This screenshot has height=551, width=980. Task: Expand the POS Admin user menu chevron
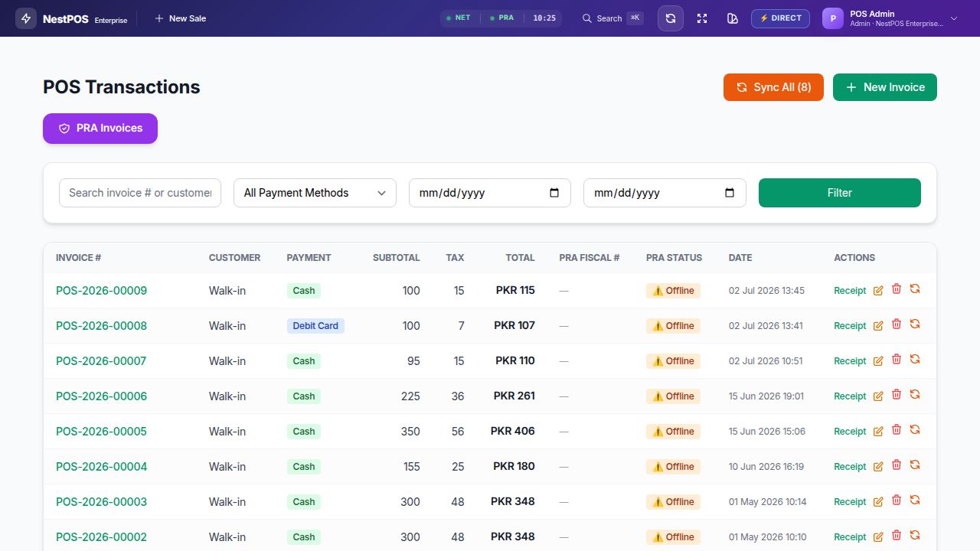tap(954, 18)
